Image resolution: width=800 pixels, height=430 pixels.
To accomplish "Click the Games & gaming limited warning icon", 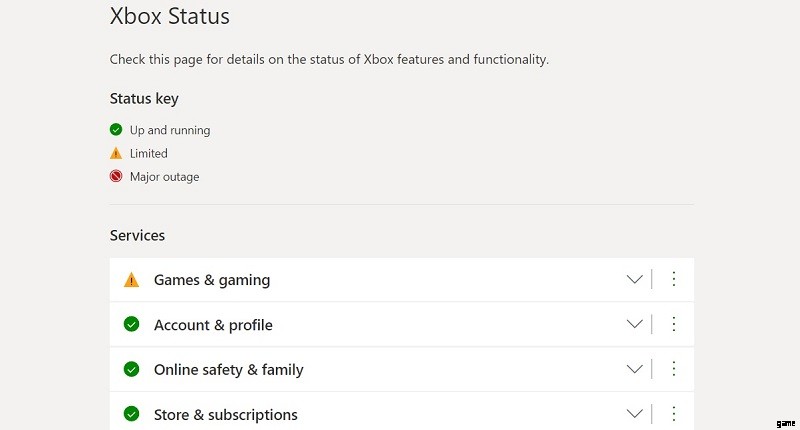I will (x=131, y=280).
